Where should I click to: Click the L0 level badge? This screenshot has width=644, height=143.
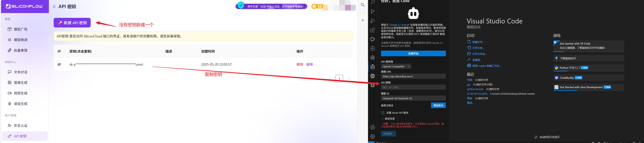(317, 7)
